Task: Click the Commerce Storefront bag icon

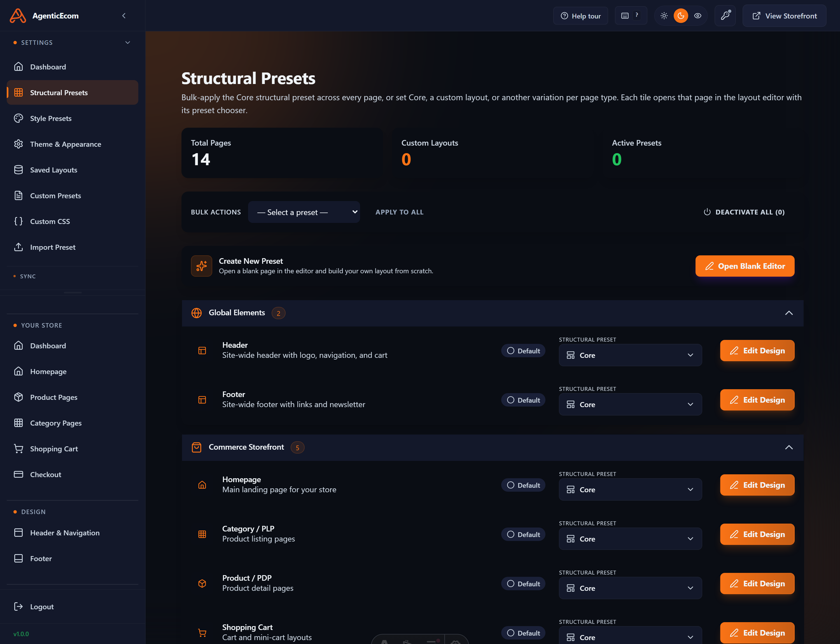Action: pyautogui.click(x=197, y=447)
